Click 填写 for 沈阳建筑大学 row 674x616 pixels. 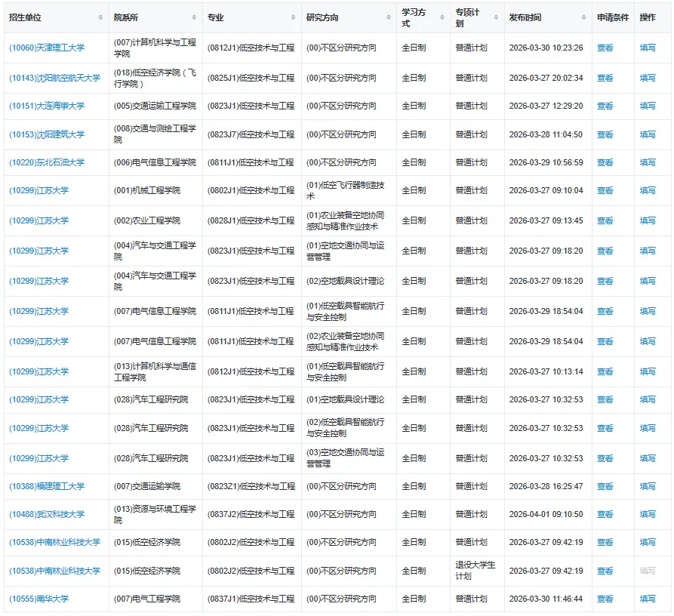[x=648, y=134]
